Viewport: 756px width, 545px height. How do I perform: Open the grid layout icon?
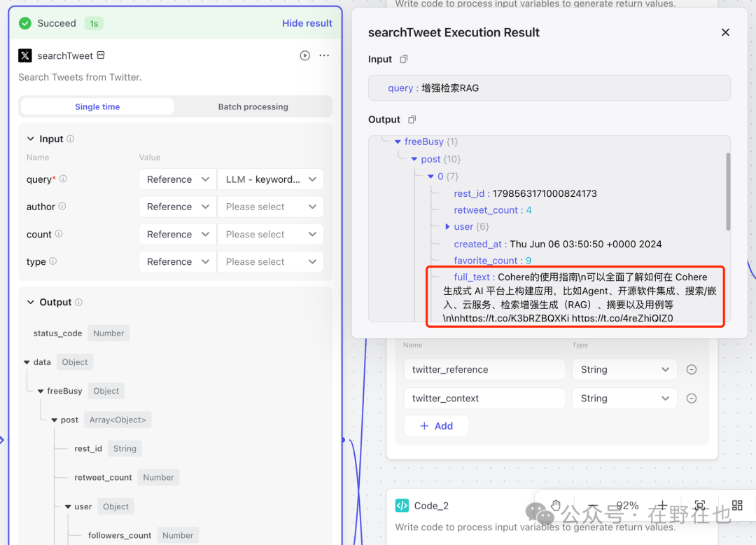[737, 506]
